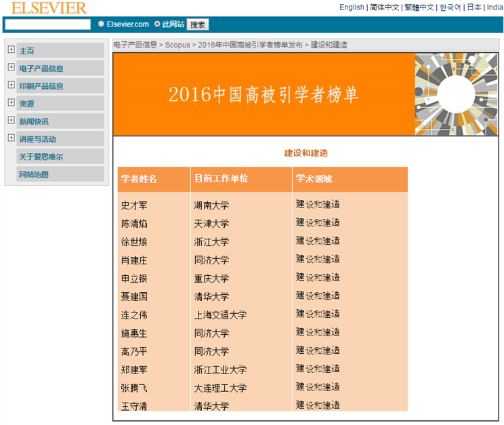Open the 讲座与活动 sidebar item

(x=60, y=139)
